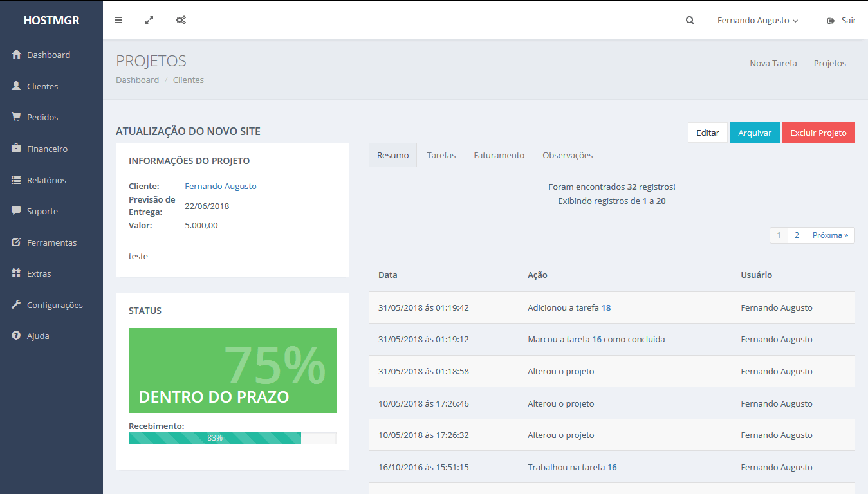Open the Fernando Augusto user dropdown

(x=757, y=21)
